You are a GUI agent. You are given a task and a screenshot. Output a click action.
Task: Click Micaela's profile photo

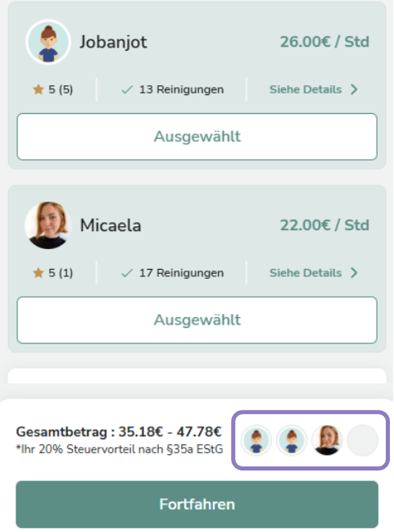48,225
